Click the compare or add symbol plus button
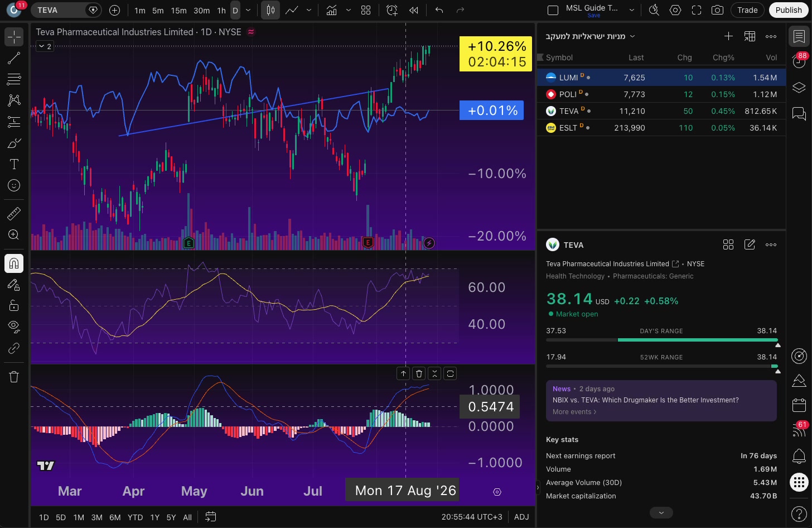The width and height of the screenshot is (812, 528). click(x=115, y=10)
